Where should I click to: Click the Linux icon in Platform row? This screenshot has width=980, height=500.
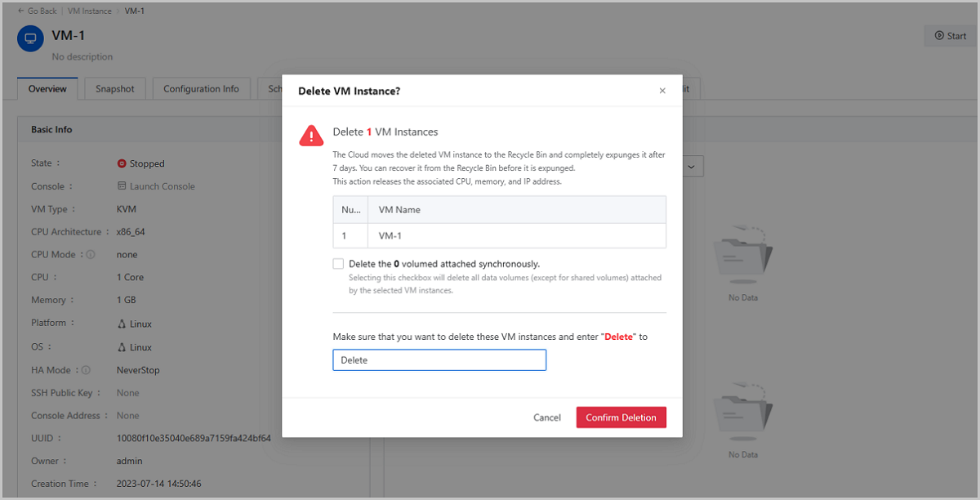coord(122,324)
